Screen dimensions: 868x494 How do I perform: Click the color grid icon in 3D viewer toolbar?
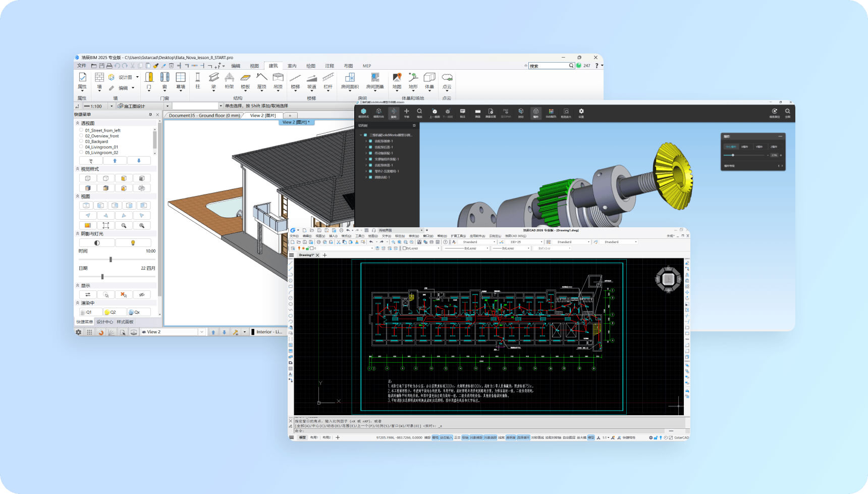(x=551, y=112)
